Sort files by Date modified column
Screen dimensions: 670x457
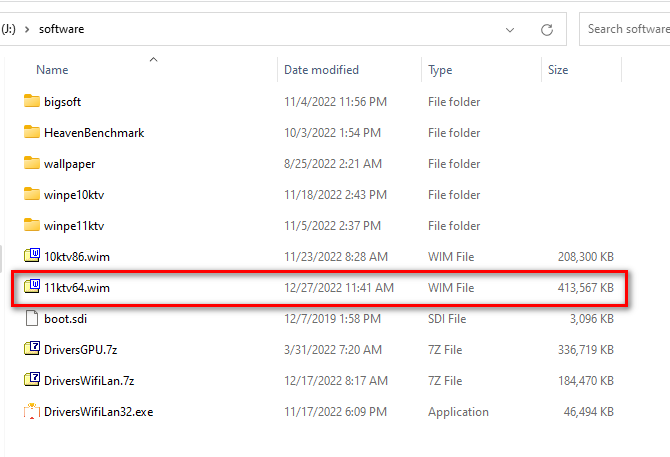pos(321,70)
